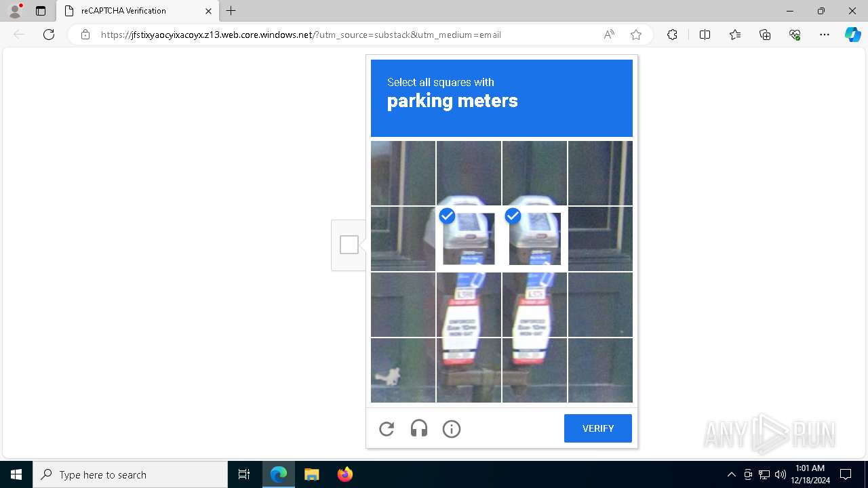Open clock showing 1:01 AM

[x=810, y=474]
